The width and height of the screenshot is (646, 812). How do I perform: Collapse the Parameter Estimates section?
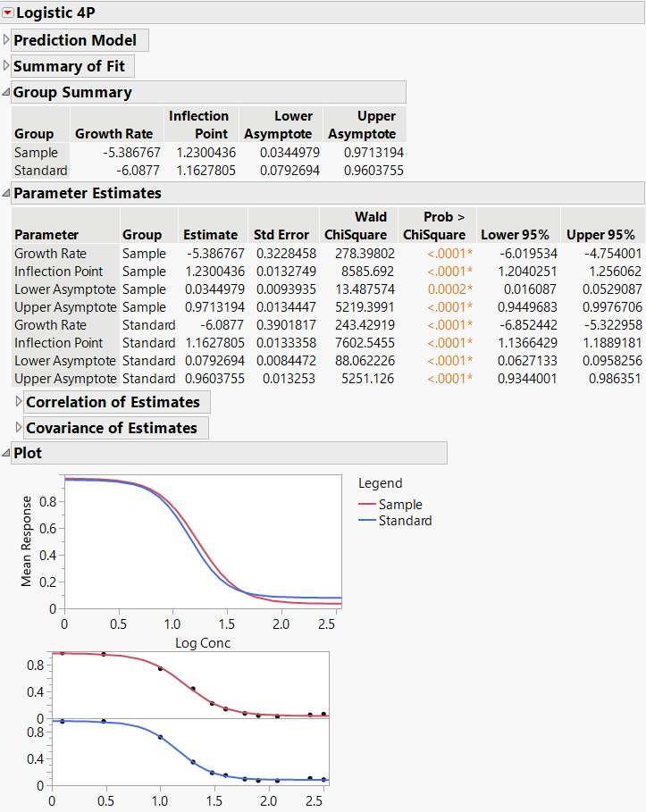pyautogui.click(x=7, y=193)
